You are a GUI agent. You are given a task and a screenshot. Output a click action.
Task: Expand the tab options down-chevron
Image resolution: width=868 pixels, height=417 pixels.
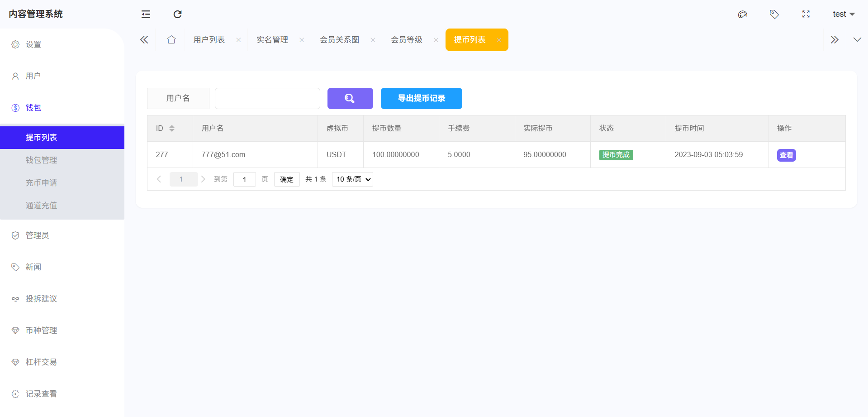pos(857,40)
